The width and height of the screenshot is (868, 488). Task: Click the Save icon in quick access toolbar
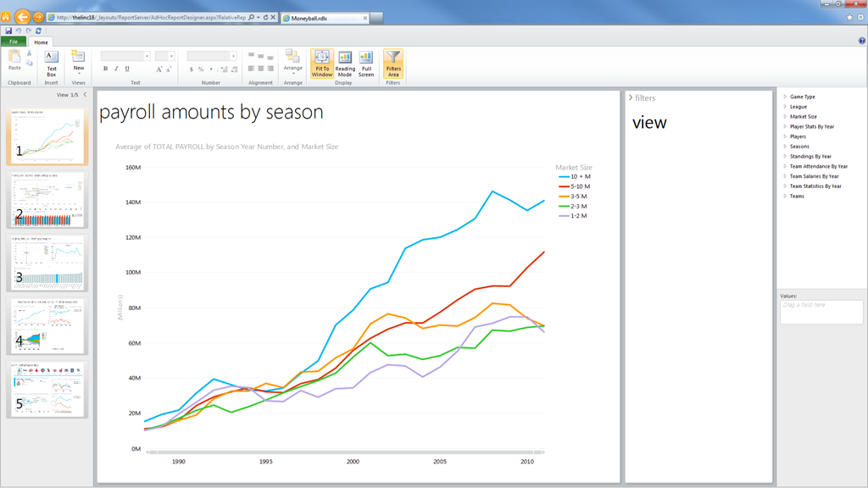point(8,31)
